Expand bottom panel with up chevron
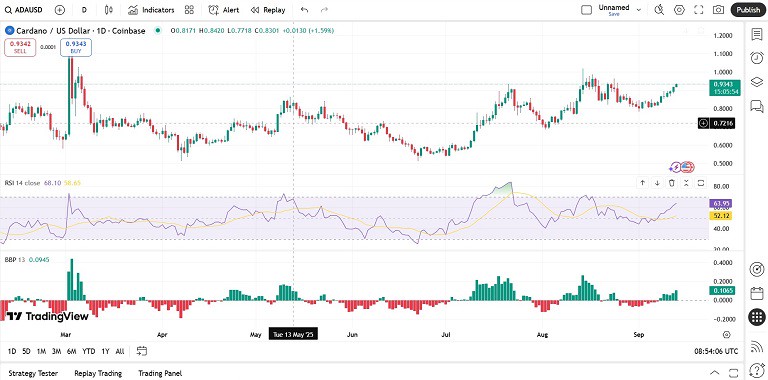 [x=715, y=373]
